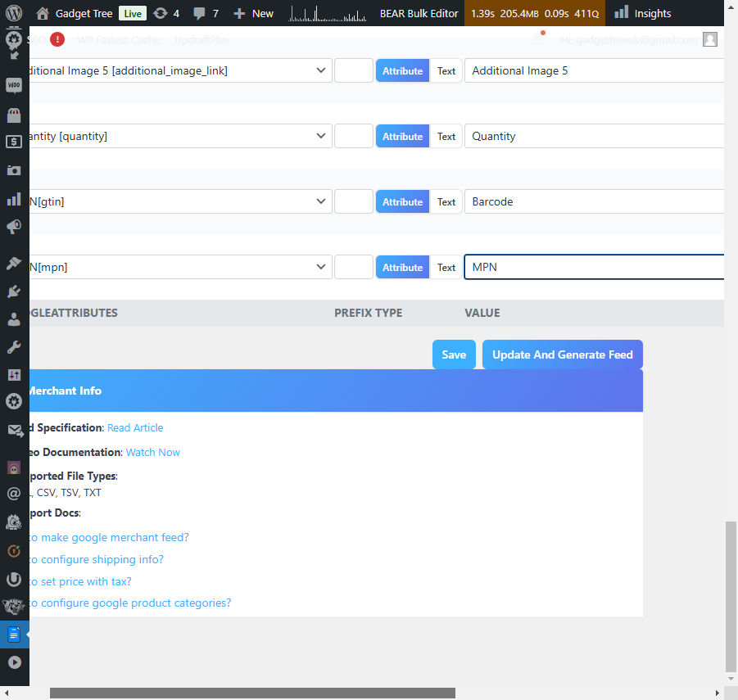This screenshot has height=700, width=738.
Task: Open the additional_image_link attribute dropdown
Action: 180,70
